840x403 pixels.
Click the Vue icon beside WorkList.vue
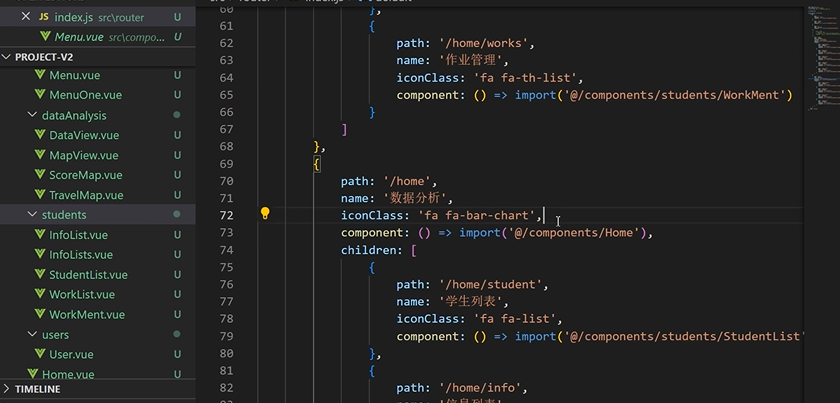click(x=40, y=294)
